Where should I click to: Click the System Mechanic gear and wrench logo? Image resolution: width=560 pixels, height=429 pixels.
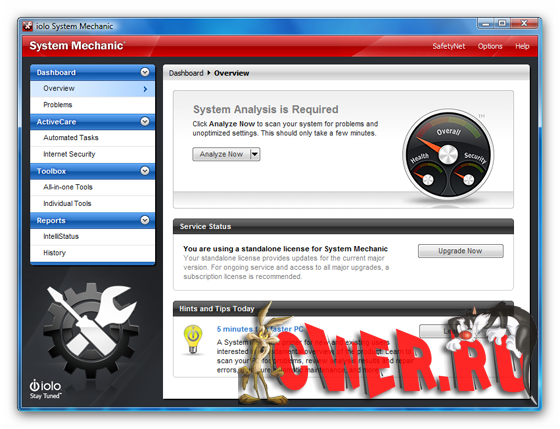91,330
